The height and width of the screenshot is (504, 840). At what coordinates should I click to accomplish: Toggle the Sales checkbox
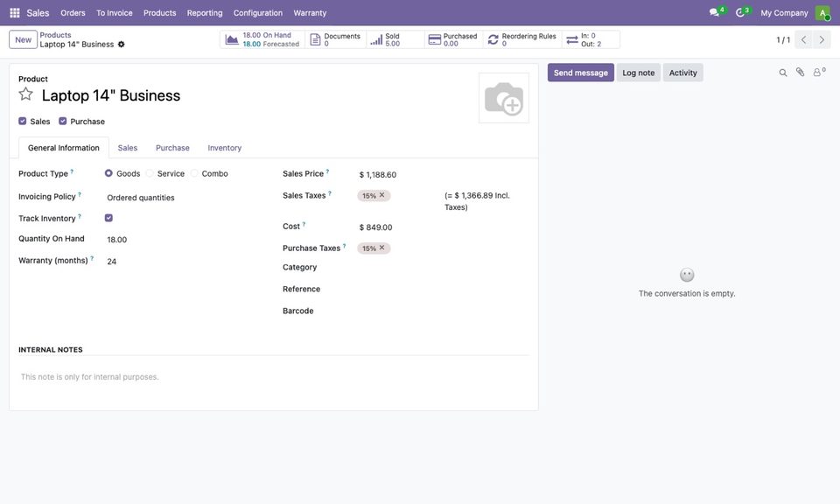tap(23, 121)
